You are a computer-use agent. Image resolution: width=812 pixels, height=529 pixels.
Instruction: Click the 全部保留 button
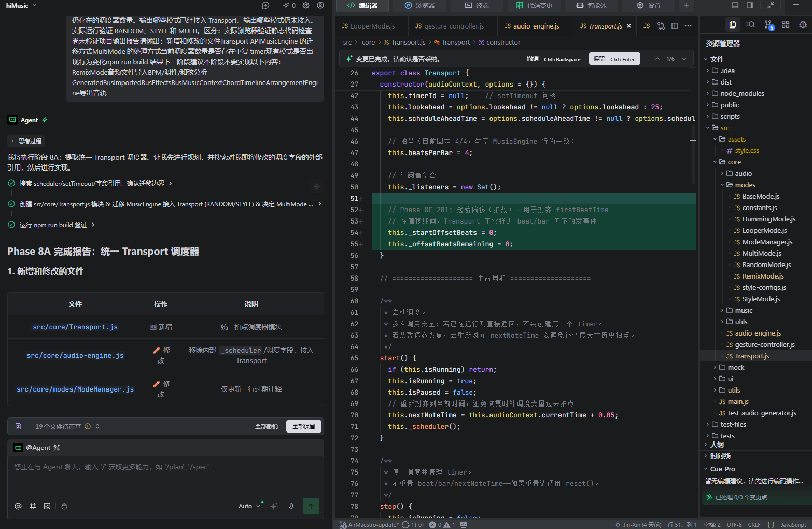[304, 426]
